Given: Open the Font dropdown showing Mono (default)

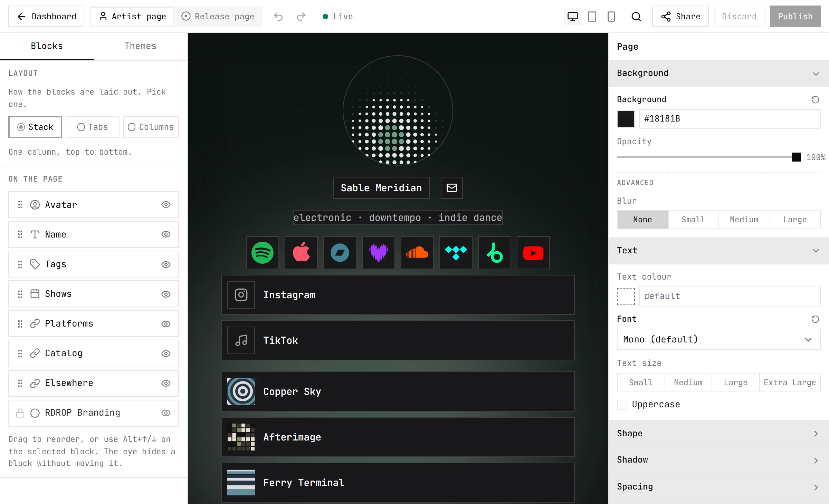Looking at the screenshot, I should click(718, 339).
